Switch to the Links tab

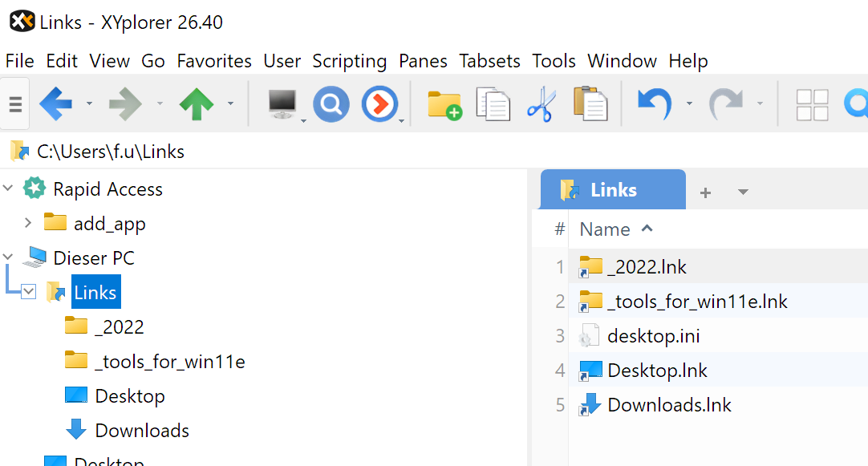pos(612,189)
